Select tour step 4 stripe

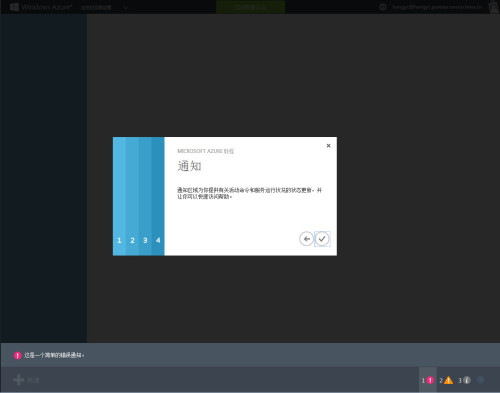click(158, 196)
